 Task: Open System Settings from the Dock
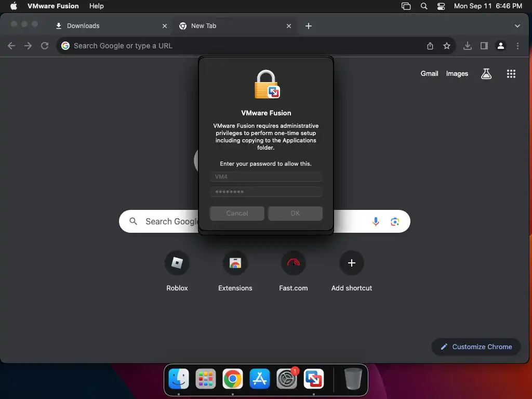coord(287,379)
